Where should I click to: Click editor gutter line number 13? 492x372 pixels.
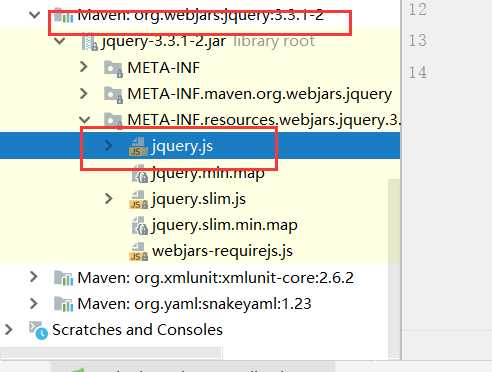417,40
